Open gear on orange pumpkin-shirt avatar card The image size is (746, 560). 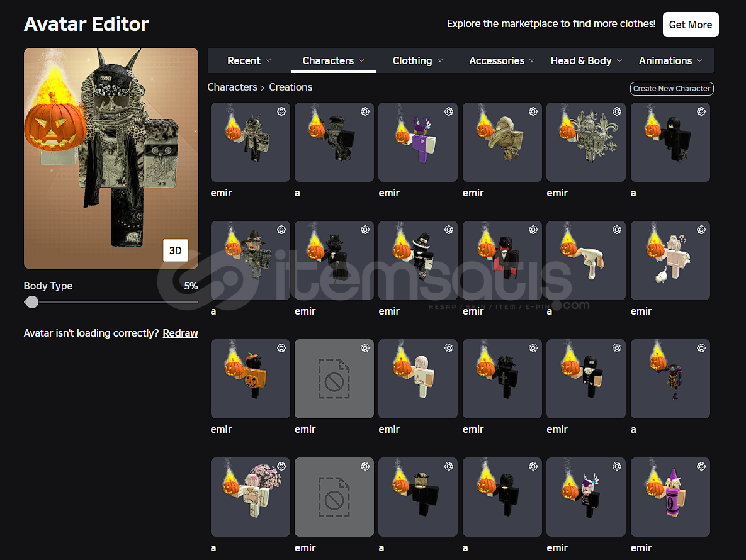pos(281,349)
